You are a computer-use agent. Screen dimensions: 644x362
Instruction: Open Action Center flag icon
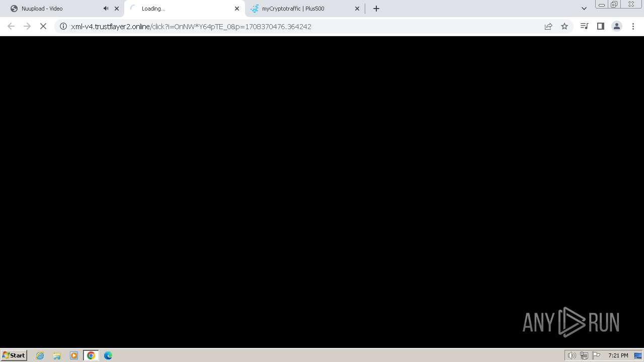click(x=596, y=355)
